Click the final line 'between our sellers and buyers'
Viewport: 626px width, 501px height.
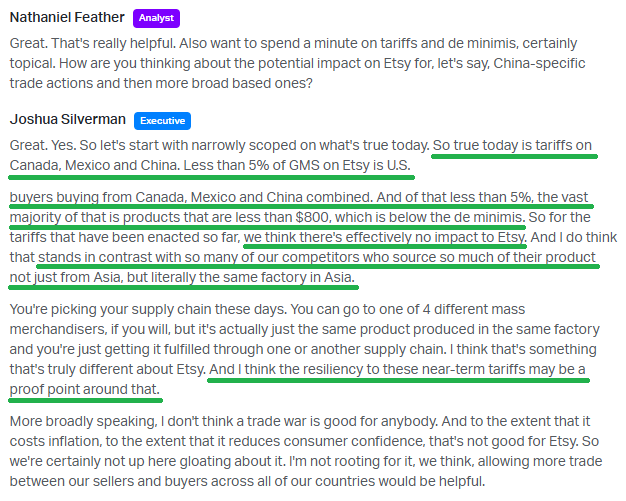(x=247, y=481)
